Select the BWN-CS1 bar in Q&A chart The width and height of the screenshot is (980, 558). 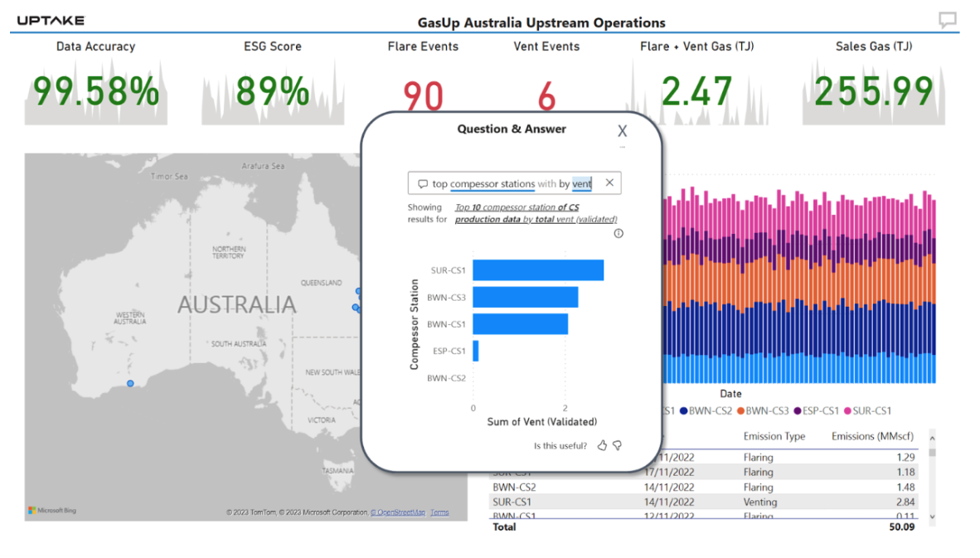point(520,323)
